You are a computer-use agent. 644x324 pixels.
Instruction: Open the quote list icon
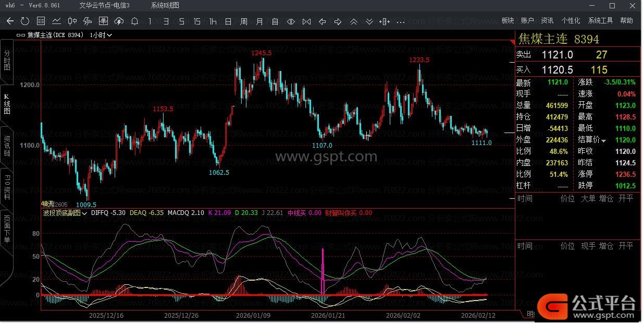click(x=41, y=21)
